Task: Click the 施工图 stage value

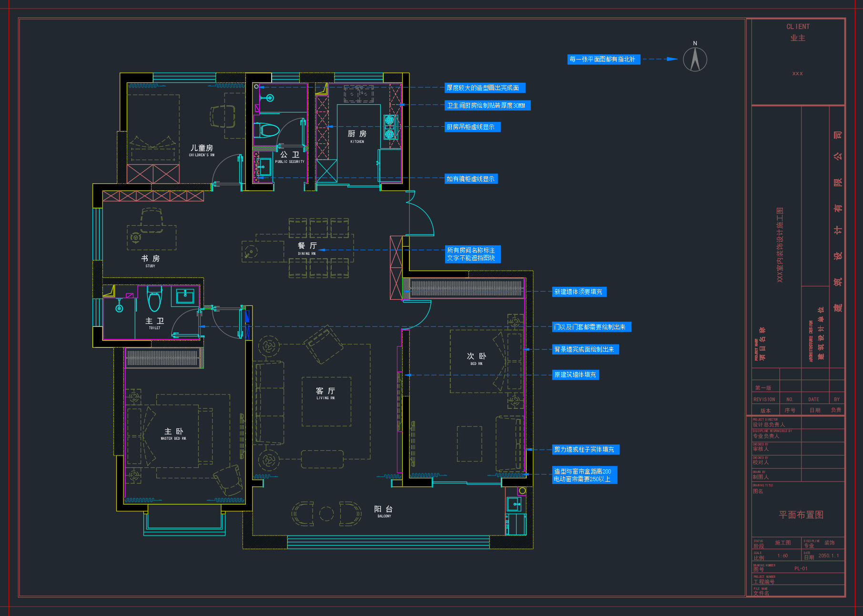Action: point(783,543)
